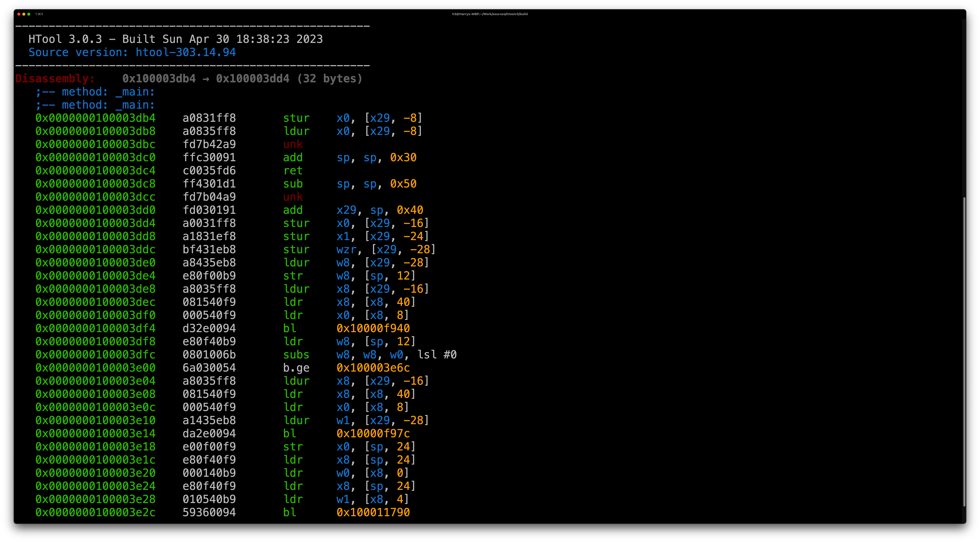This screenshot has height=542, width=980.
Task: Click branch target 0x10000f940
Action: tap(373, 328)
